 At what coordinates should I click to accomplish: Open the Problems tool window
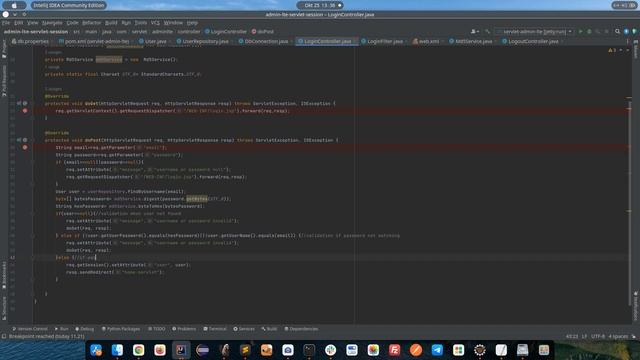pyautogui.click(x=184, y=329)
